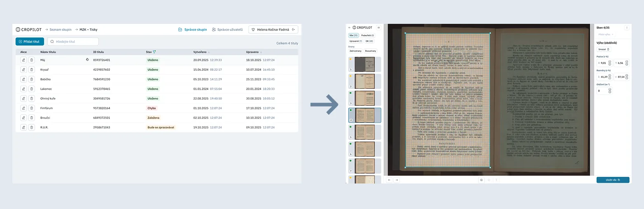This screenshot has width=644, height=209.
Task: Select the Podezřelé (0) filter
Action: [367, 35]
